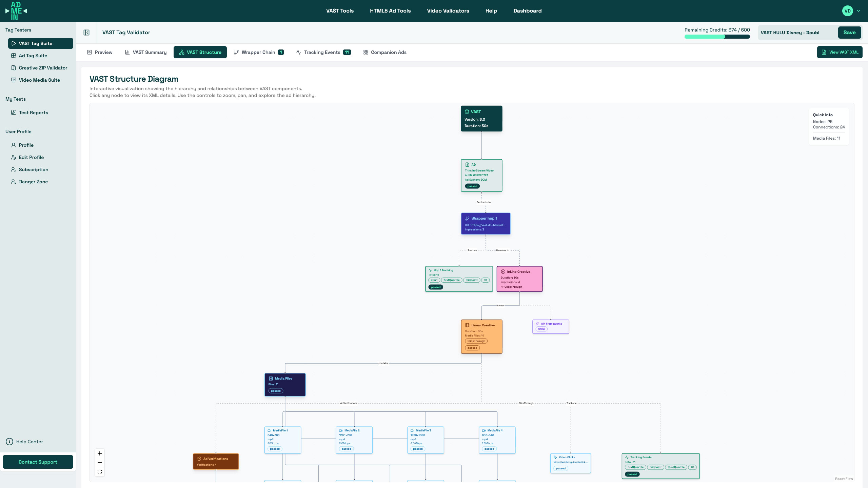
Task: Expand the user account chevron menu
Action: click(x=859, y=11)
